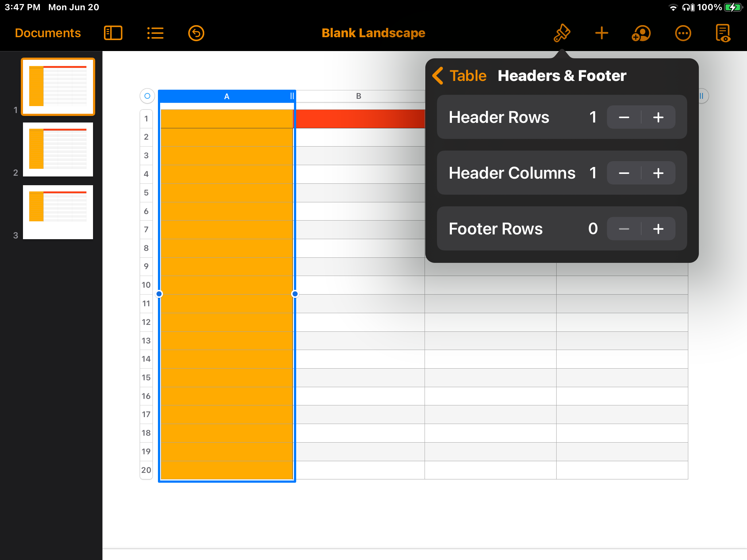Open the Format paintbrush panel
The width and height of the screenshot is (747, 560).
(x=562, y=33)
